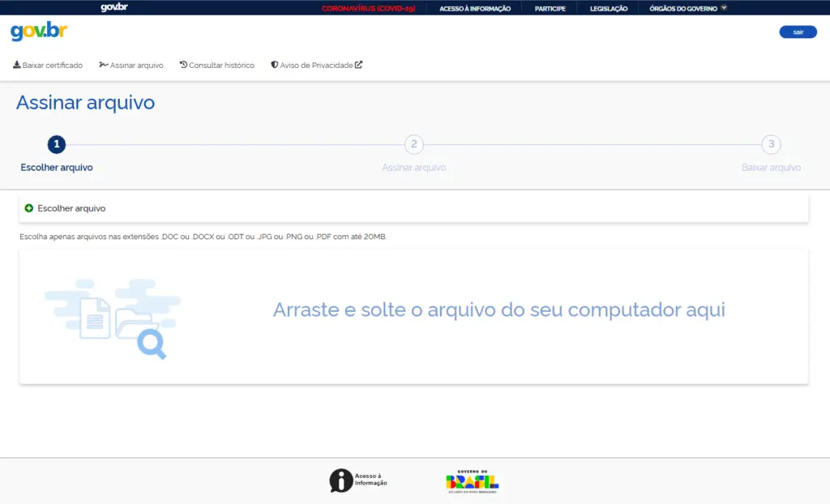Click the step 3 Baixar arquivo circle
830x504 pixels.
coord(771,144)
